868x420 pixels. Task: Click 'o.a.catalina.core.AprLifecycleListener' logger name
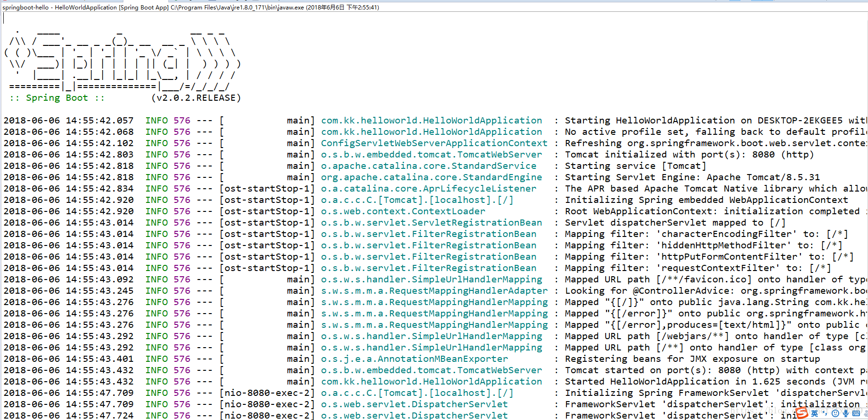click(x=429, y=189)
